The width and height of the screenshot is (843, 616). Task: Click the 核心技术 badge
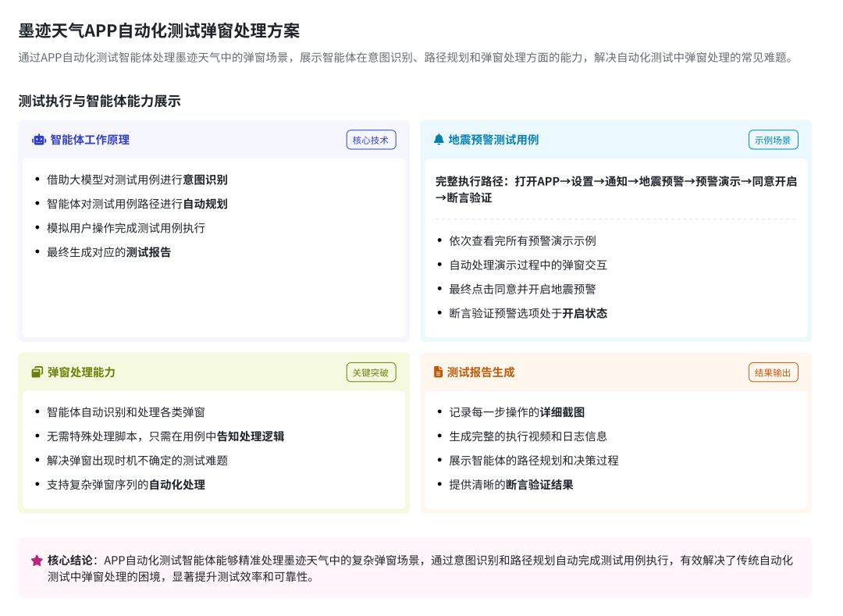click(x=372, y=140)
